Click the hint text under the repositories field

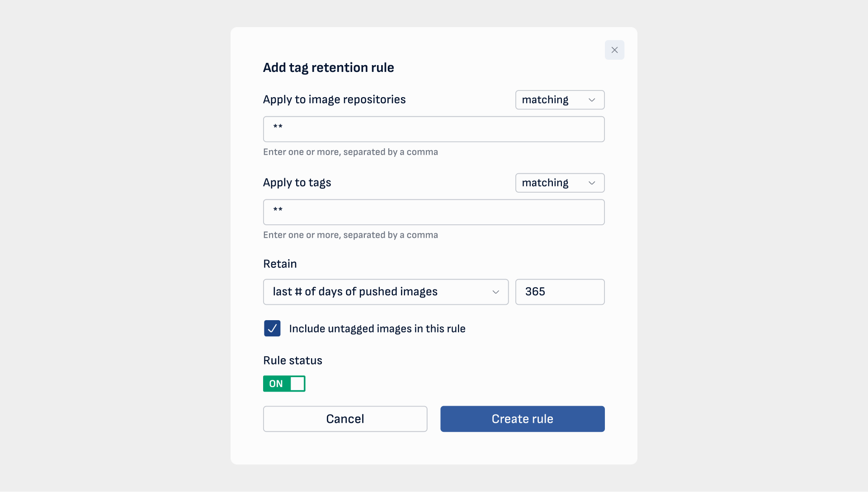point(350,152)
